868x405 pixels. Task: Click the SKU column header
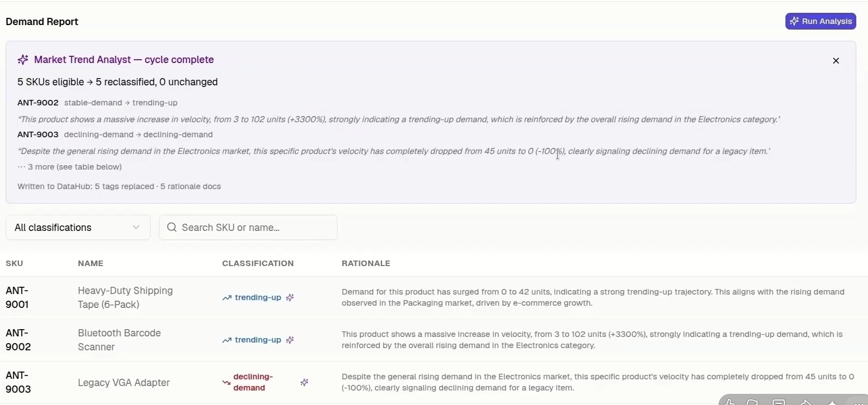(15, 263)
